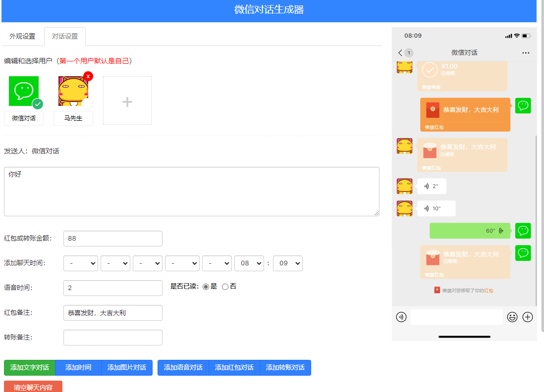Tap the back arrow in phone preview
The image size is (544, 392).
[x=400, y=52]
